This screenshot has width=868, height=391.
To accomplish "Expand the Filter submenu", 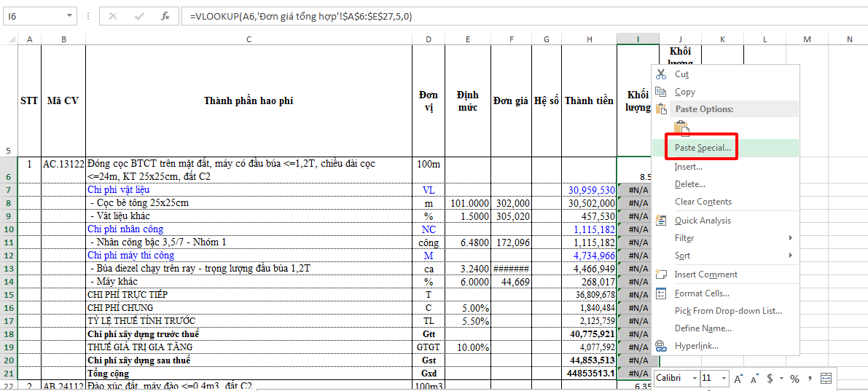I will click(x=791, y=238).
